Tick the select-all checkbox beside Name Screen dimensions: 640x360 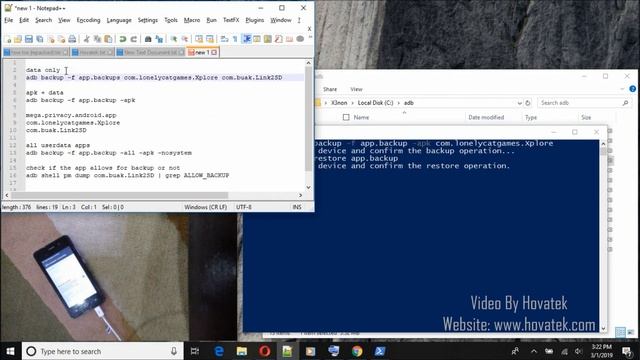(346, 118)
